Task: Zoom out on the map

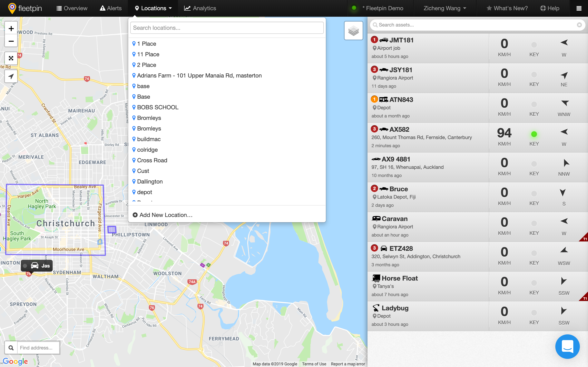Action: click(11, 41)
